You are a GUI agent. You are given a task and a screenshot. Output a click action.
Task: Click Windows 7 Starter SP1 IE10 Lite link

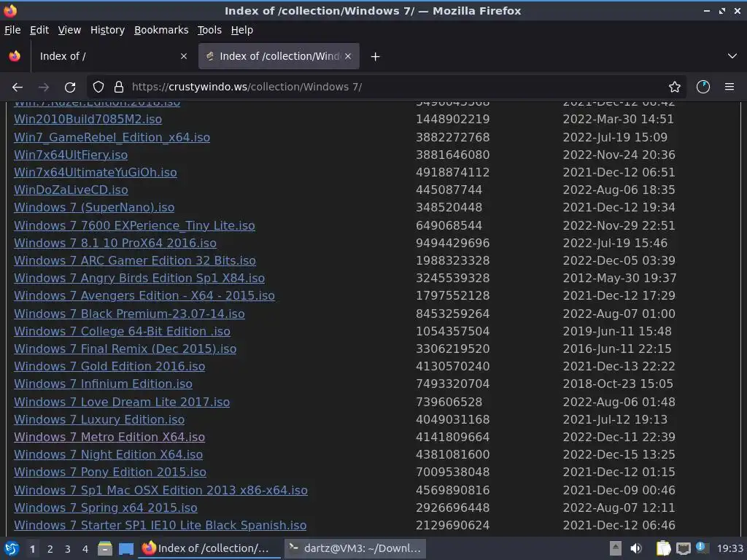[x=160, y=525]
